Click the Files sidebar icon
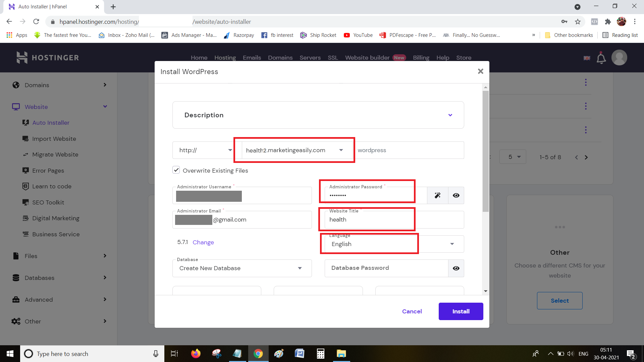This screenshot has height=362, width=644. pyautogui.click(x=15, y=256)
